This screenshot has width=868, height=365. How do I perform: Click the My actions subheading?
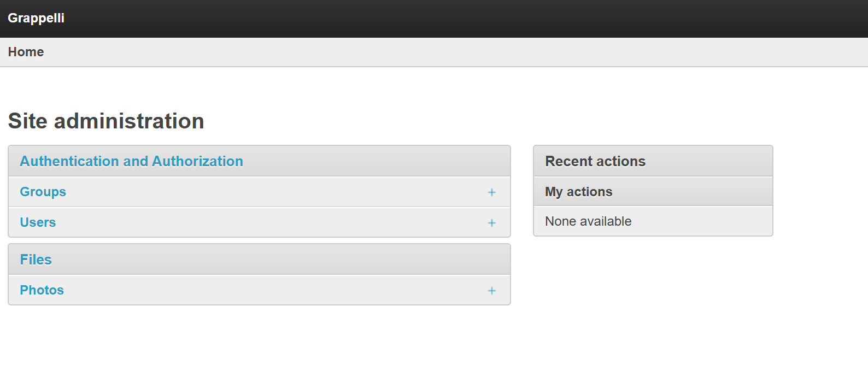click(578, 192)
